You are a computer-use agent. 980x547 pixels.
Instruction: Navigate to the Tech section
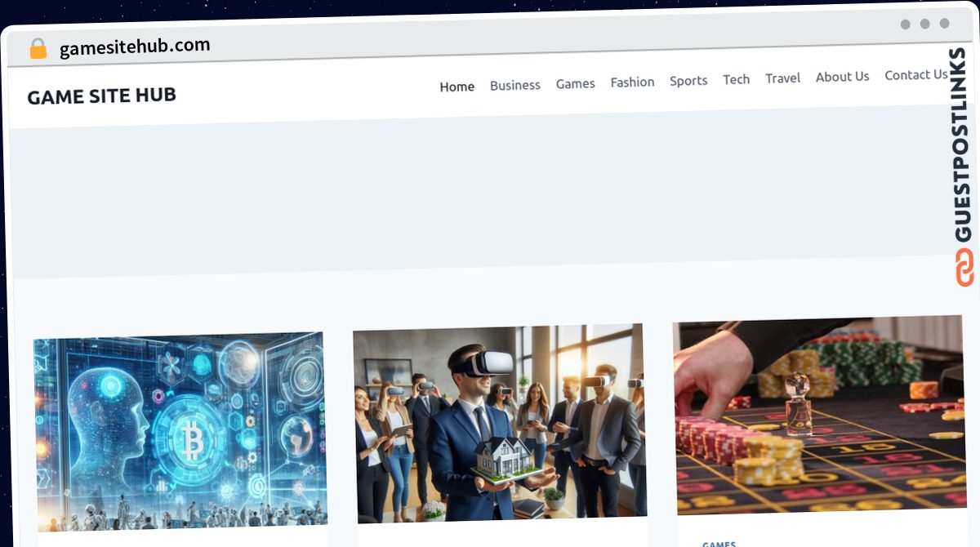(x=736, y=79)
